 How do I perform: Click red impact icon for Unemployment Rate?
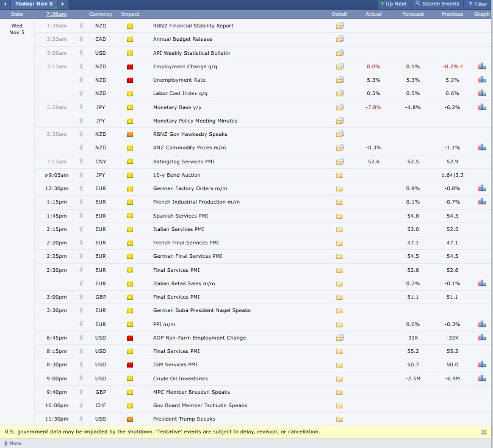[130, 80]
